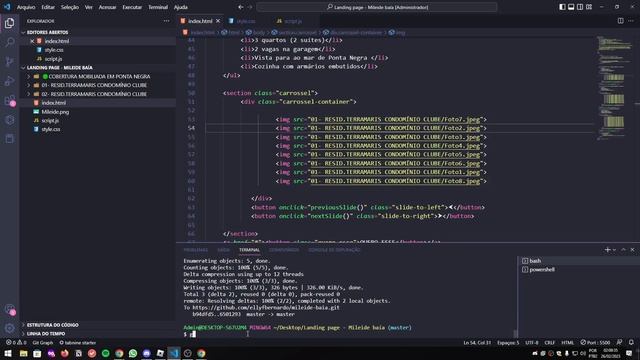Viewport: 640px width, 360px height.
Task: Click the feedback icon in status bar
Action: 620,342
